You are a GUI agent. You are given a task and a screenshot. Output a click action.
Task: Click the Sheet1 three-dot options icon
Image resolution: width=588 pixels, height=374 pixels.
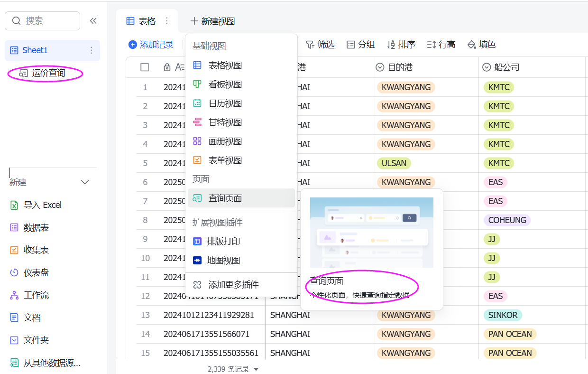(92, 50)
